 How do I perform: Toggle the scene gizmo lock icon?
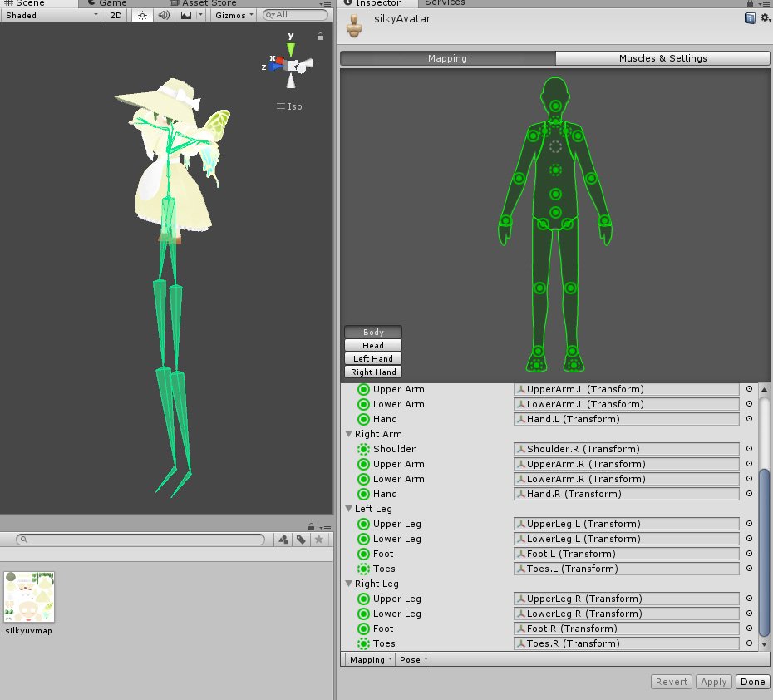pyautogui.click(x=321, y=37)
